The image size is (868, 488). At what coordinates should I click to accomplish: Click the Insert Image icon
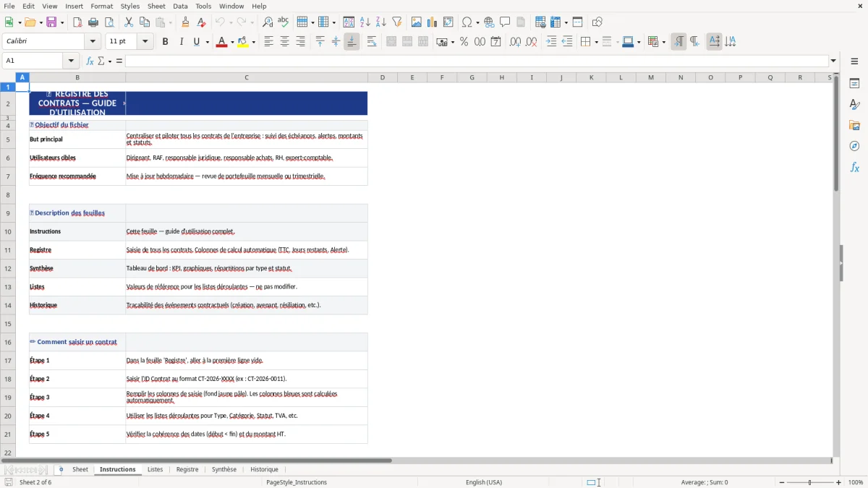tap(417, 22)
